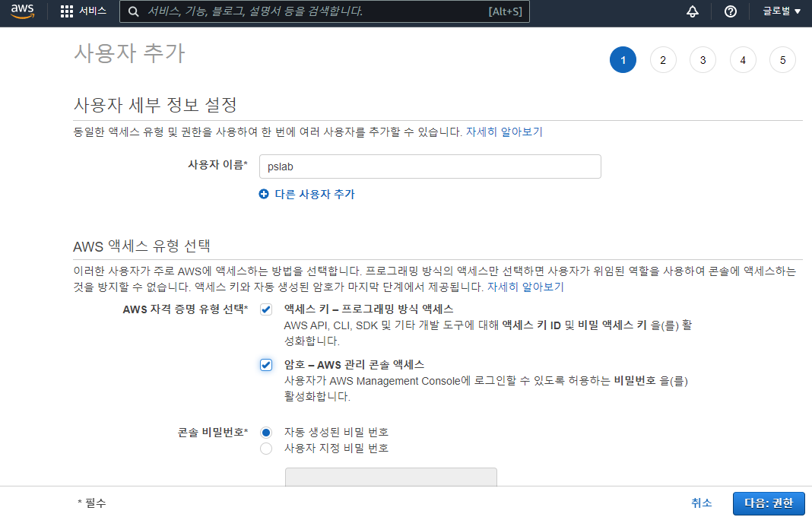This screenshot has width=812, height=517.
Task: Focus the AWS search box
Action: pos(324,11)
